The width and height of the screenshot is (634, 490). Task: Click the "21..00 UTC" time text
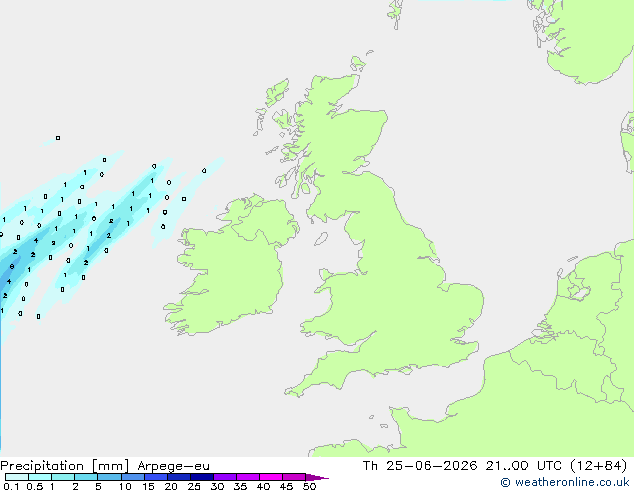tap(524, 466)
